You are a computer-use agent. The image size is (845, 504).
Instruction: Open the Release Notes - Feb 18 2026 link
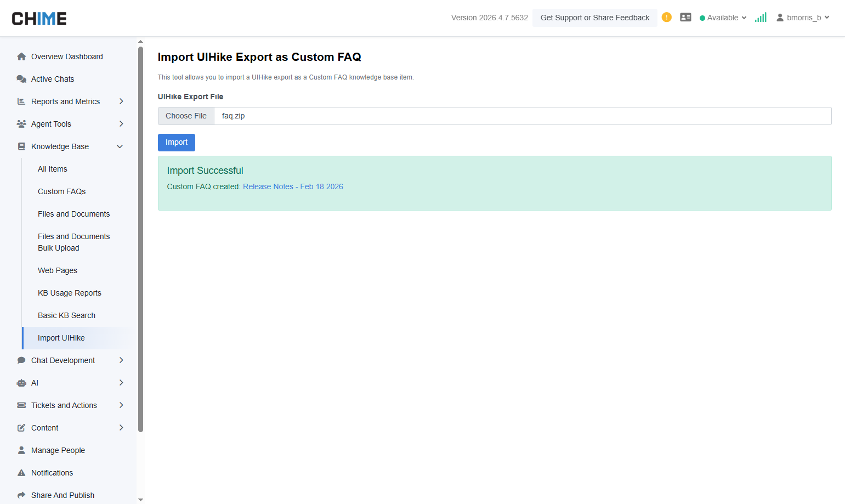coord(293,186)
